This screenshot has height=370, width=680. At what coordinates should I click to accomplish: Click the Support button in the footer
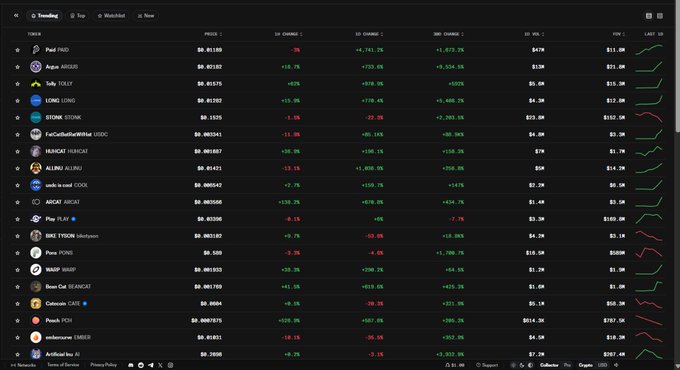point(487,365)
